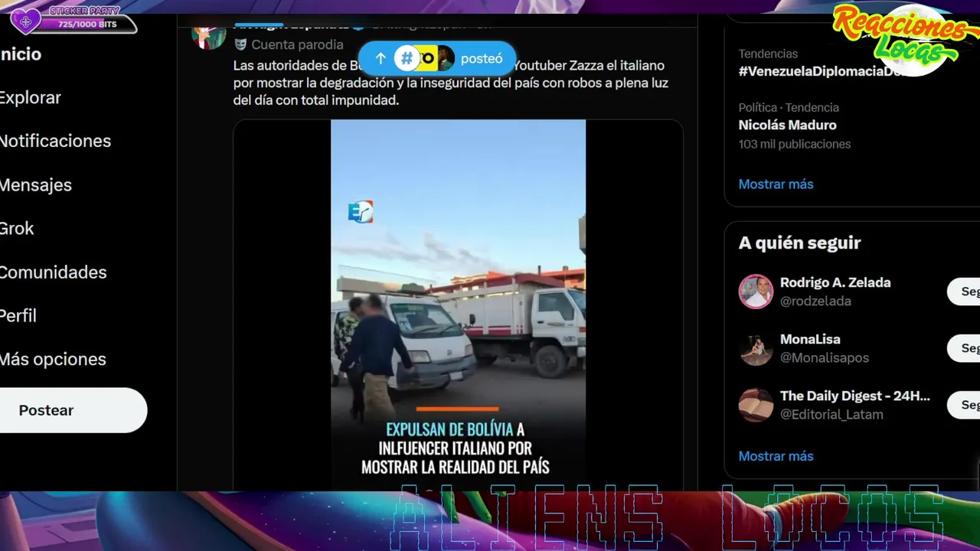Open Mensajes in the sidebar
Screen dimensions: 980x551
pos(35,185)
